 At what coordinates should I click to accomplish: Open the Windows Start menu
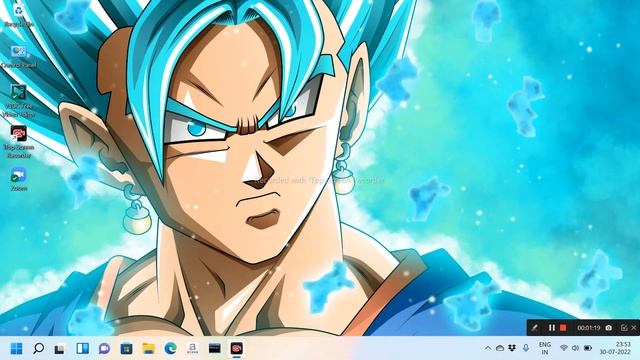16,348
